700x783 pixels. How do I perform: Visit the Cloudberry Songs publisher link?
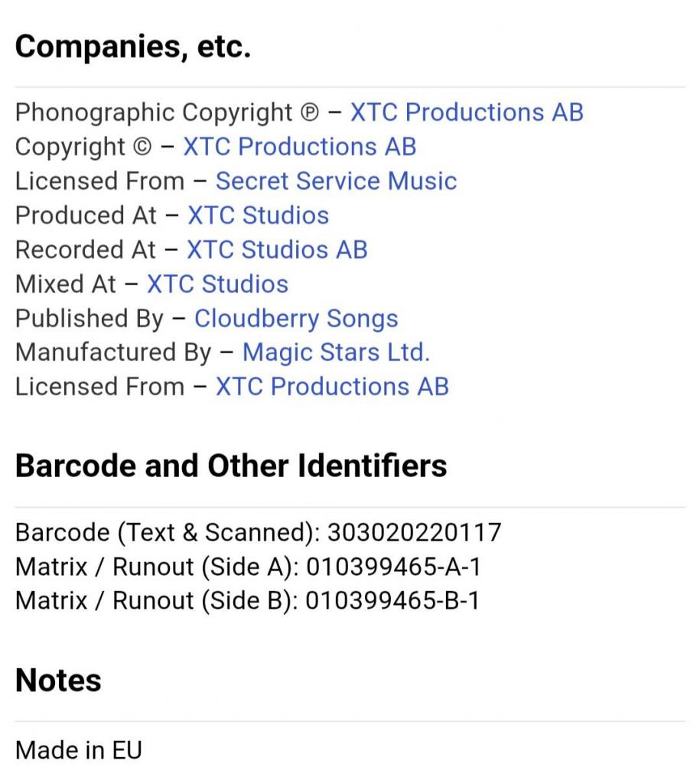(x=296, y=319)
